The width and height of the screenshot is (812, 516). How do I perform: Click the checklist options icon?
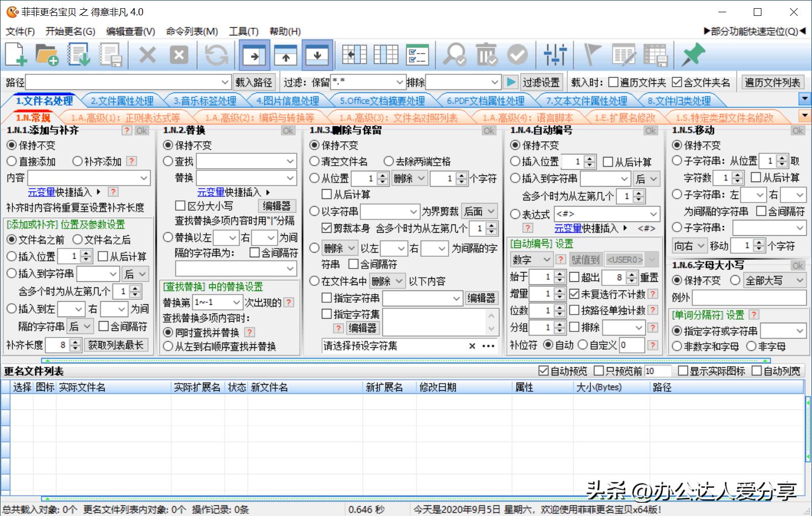pos(417,54)
